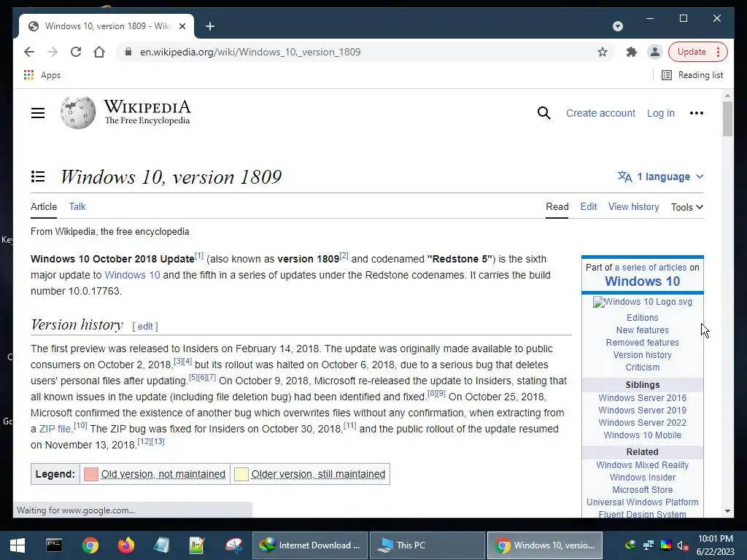Open Wikipedia's hamburger main menu

point(38,113)
